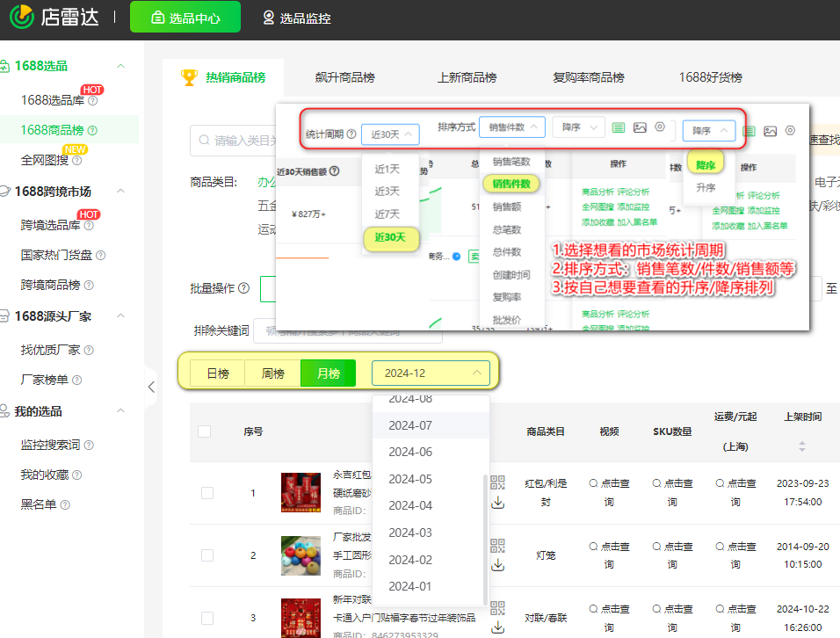This screenshot has height=638, width=840.
Task: Click 点击查询 magnifier under 运费/元起 for row 1
Action: tap(736, 486)
